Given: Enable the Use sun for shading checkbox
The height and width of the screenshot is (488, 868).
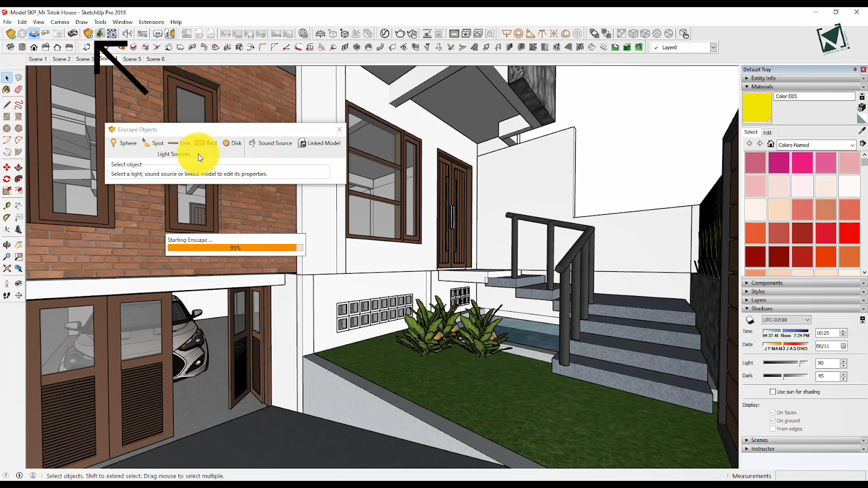Looking at the screenshot, I should tap(773, 391).
